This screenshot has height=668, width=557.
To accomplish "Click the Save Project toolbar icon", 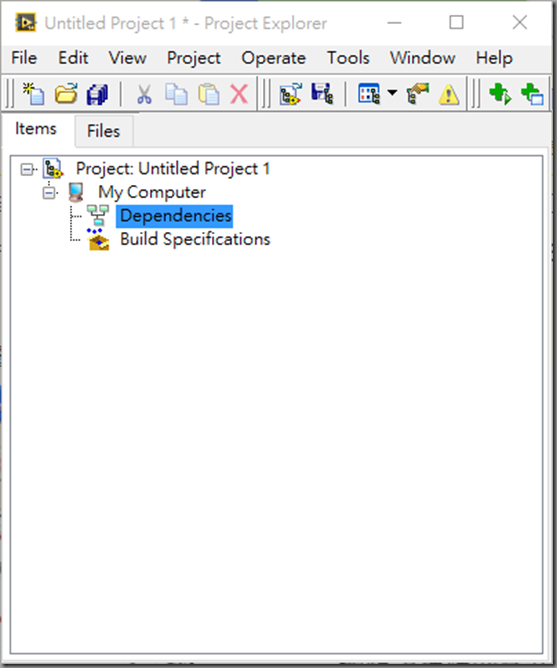I will coord(322,94).
